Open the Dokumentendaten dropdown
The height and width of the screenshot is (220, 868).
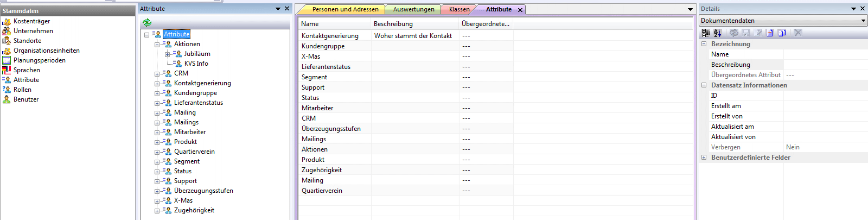(863, 21)
